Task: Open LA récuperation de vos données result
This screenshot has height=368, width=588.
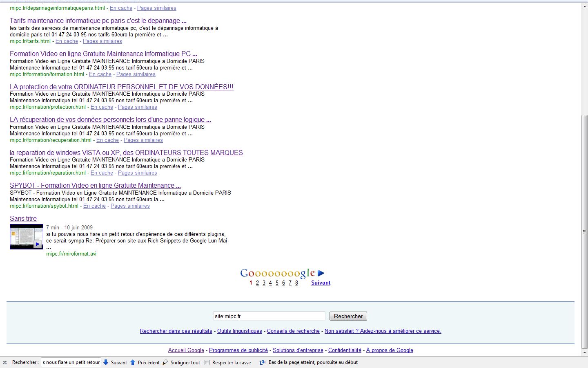Action: point(110,120)
